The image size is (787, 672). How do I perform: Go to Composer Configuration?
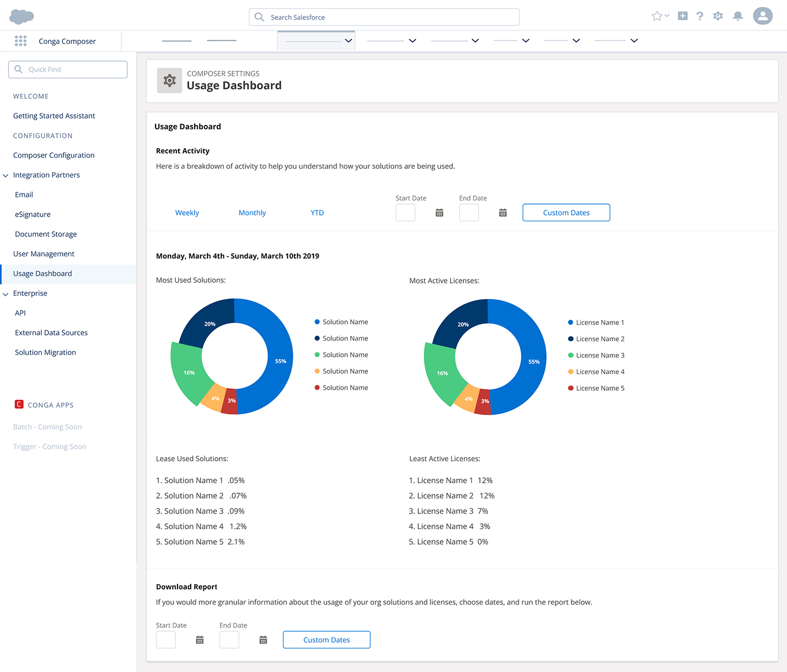coord(54,155)
